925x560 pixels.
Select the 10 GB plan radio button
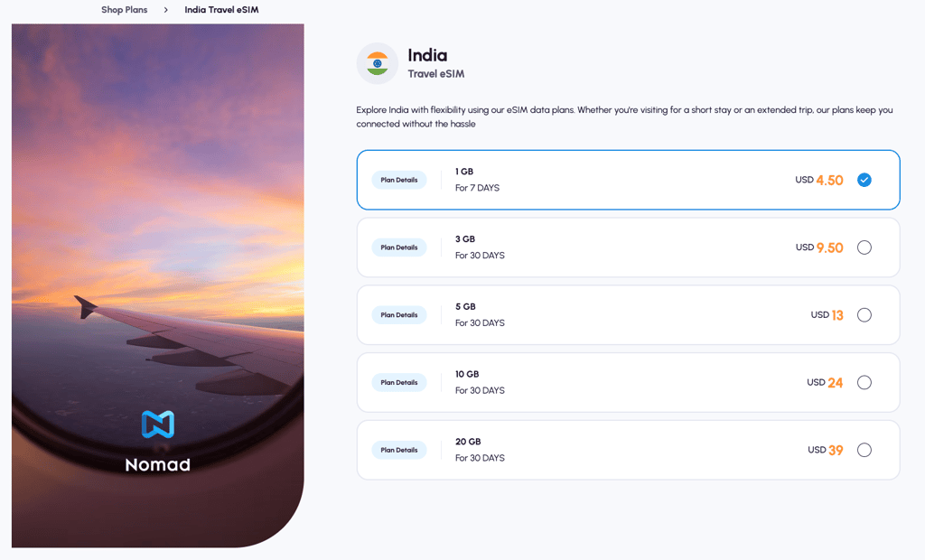point(864,382)
